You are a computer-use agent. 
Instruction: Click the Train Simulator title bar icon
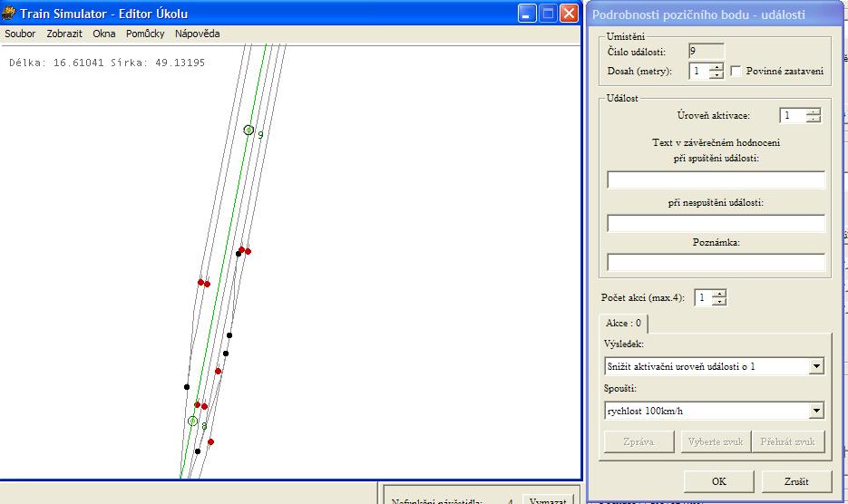[9, 14]
